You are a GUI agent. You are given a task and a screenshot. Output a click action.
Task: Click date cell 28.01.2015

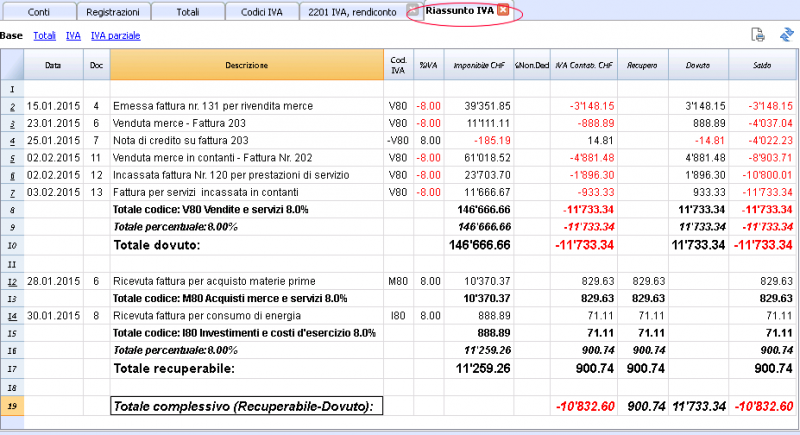[54, 282]
